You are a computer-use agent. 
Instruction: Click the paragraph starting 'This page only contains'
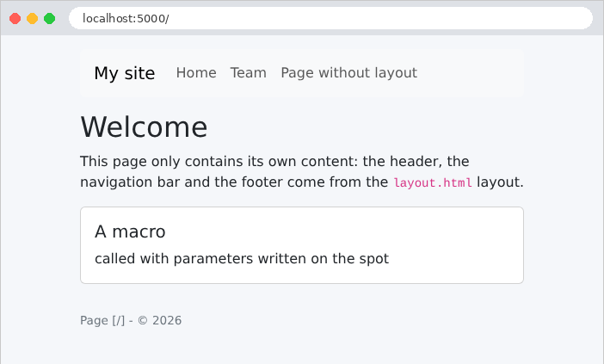pyautogui.click(x=302, y=172)
